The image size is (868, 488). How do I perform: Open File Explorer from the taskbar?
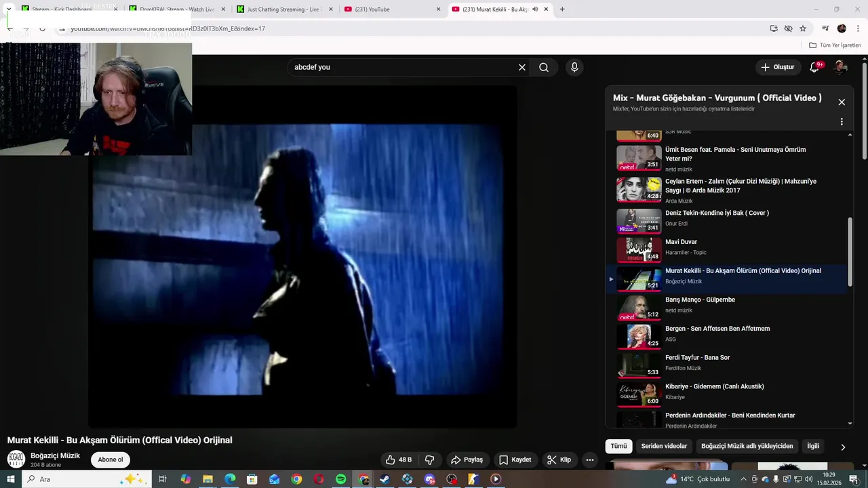coord(208,479)
